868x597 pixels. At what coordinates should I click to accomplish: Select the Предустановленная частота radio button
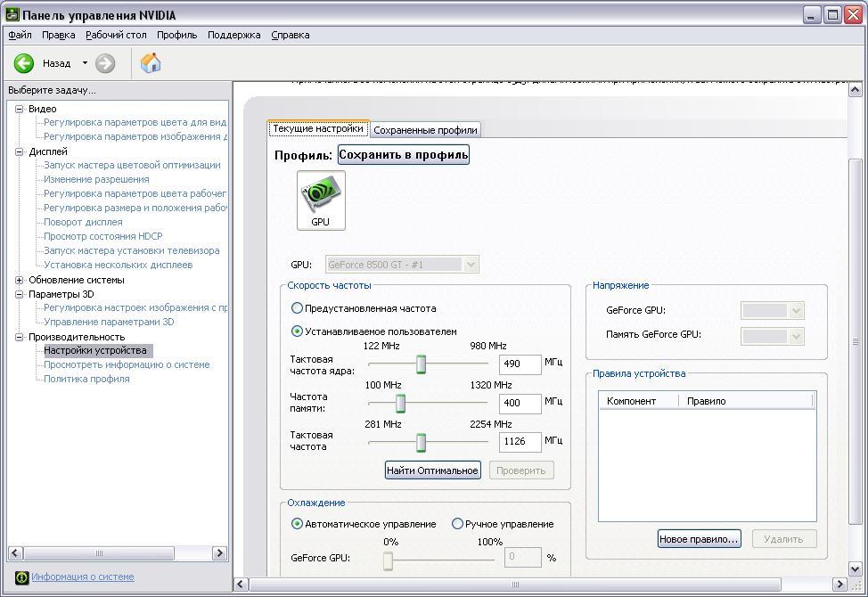(298, 308)
